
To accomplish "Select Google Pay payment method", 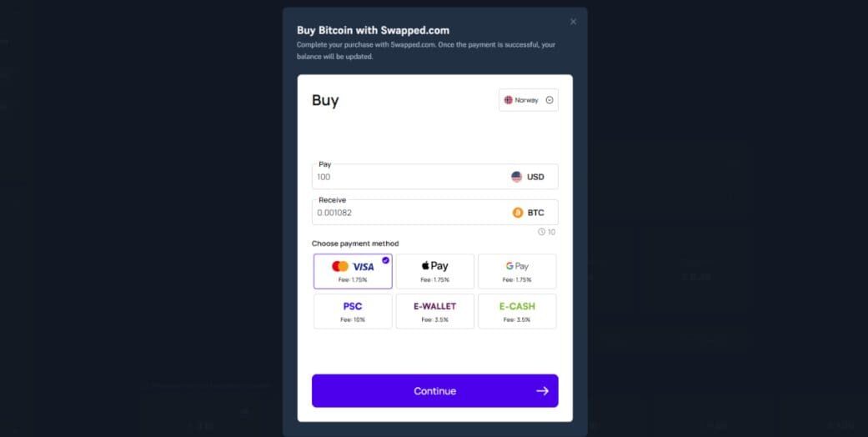I will [517, 271].
